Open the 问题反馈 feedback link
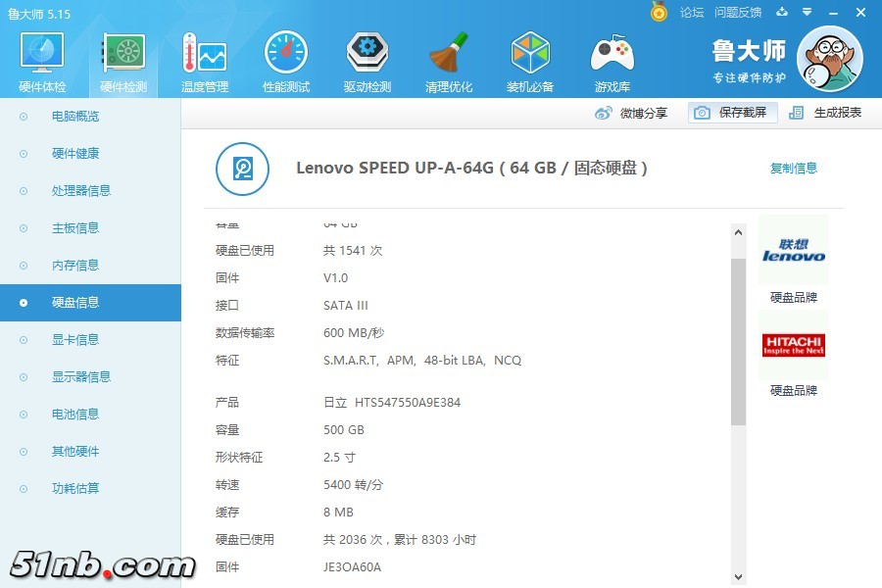 pyautogui.click(x=737, y=13)
